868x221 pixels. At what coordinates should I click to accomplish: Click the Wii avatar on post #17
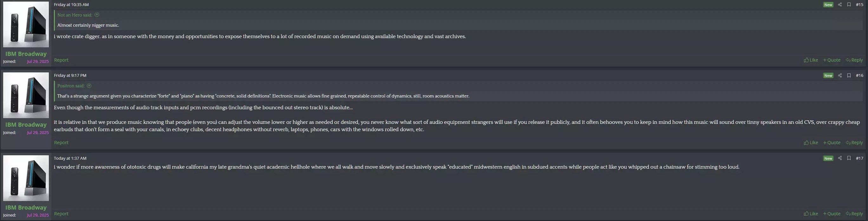coord(26,178)
